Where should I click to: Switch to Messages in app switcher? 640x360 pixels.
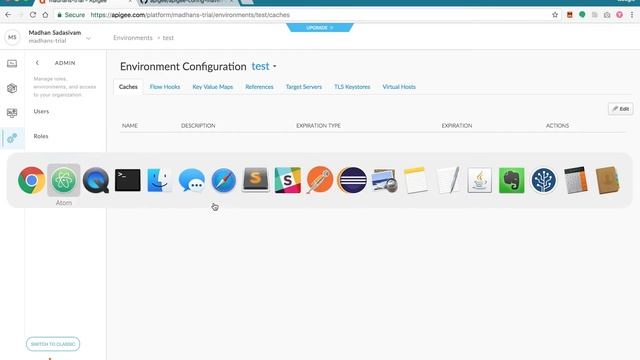pos(192,180)
